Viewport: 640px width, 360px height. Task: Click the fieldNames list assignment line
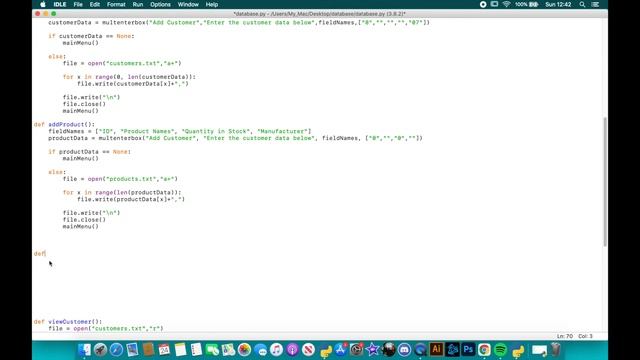click(x=180, y=131)
